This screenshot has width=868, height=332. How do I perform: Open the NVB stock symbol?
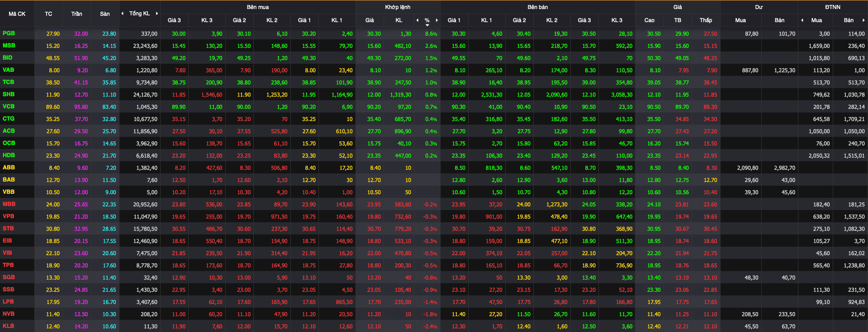(x=9, y=314)
